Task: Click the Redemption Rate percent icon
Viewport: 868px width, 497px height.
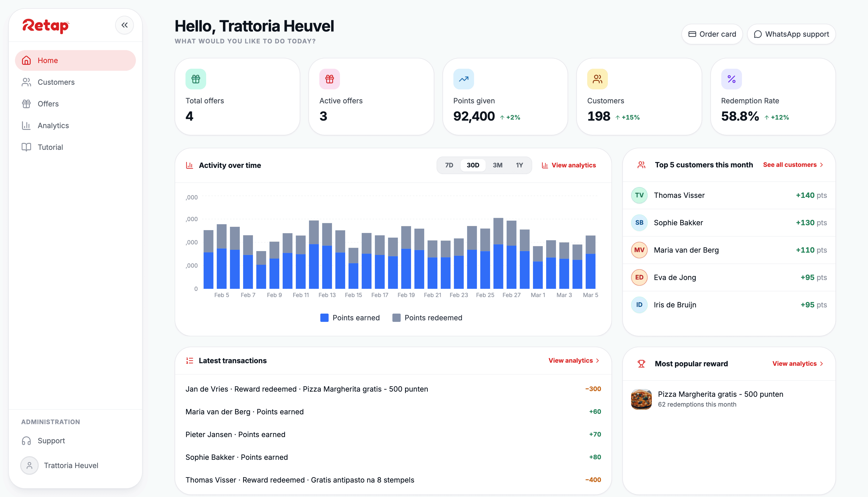Action: click(731, 79)
